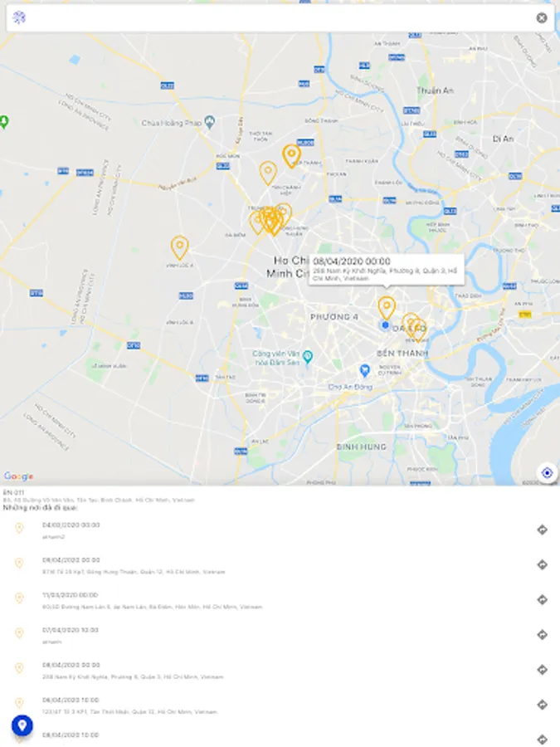The height and width of the screenshot is (747, 560).
Task: Tap the info popup dated 08/04/2020 00:00
Action: click(386, 270)
